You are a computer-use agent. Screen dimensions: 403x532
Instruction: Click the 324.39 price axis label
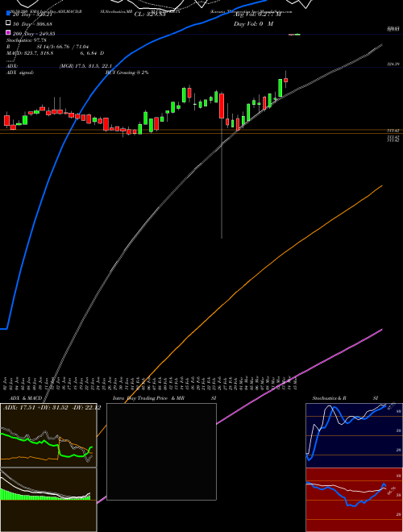pos(393,64)
